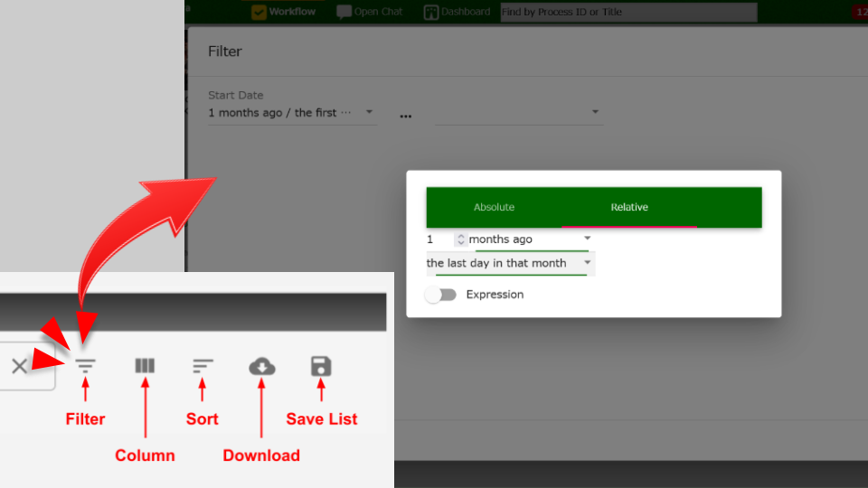Click the number spinner arrows beside 1
This screenshot has width=868, height=488.
tap(460, 239)
